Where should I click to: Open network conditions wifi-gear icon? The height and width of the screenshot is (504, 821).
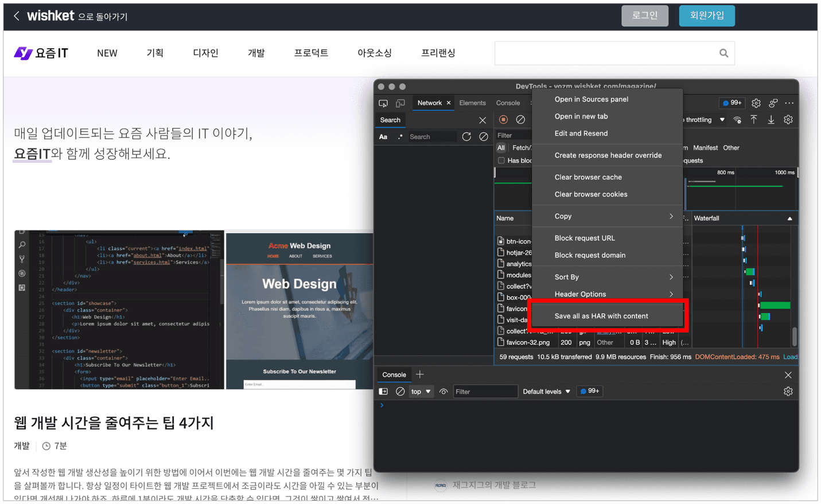(737, 120)
